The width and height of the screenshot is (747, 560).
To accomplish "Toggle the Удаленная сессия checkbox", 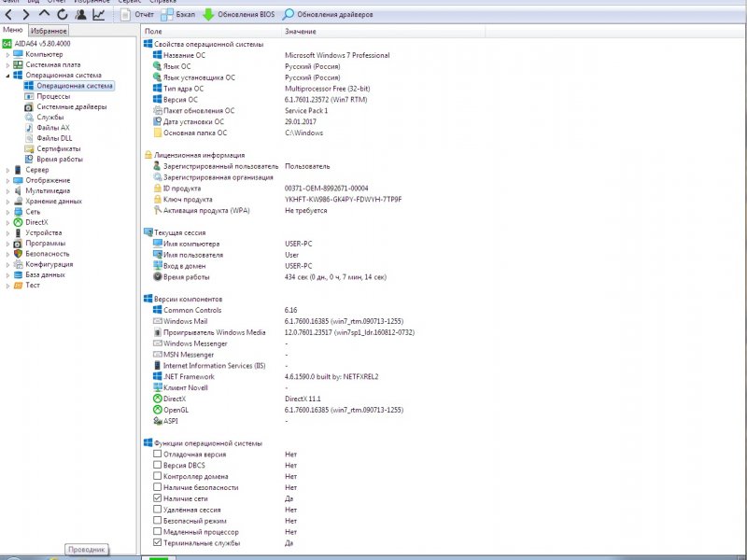I will pyautogui.click(x=157, y=509).
